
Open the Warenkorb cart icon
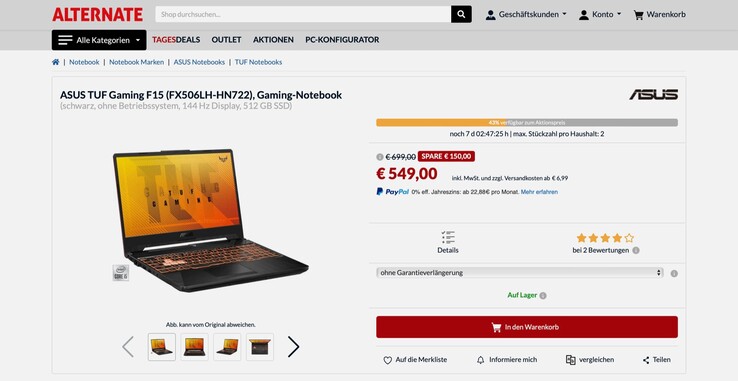[x=638, y=15]
